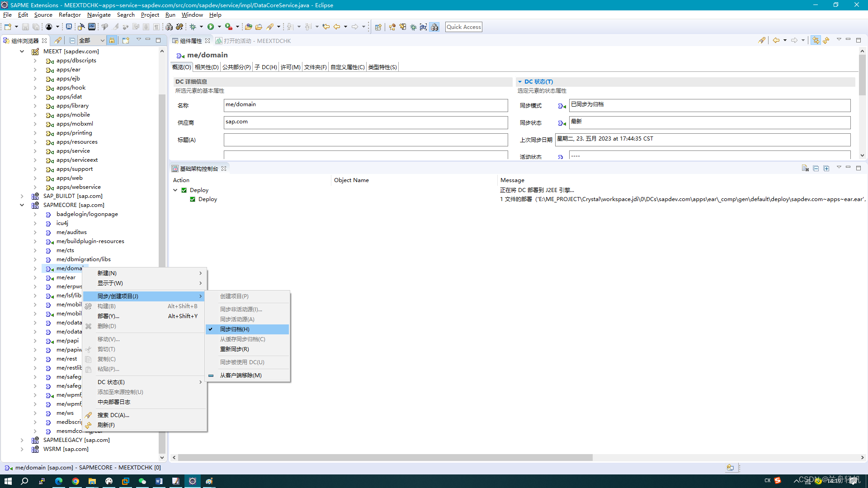This screenshot has height=488, width=868.
Task: Click the Search DC rocket icon in properties view
Action: (762, 41)
